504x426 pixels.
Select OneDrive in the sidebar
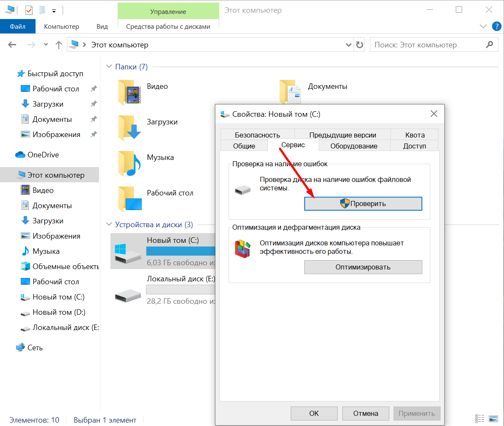click(37, 155)
